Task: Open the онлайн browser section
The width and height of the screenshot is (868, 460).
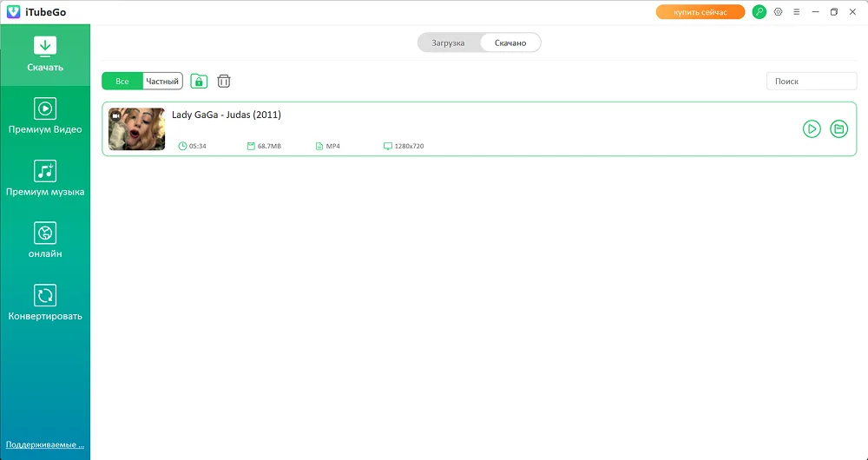Action: pos(45,233)
